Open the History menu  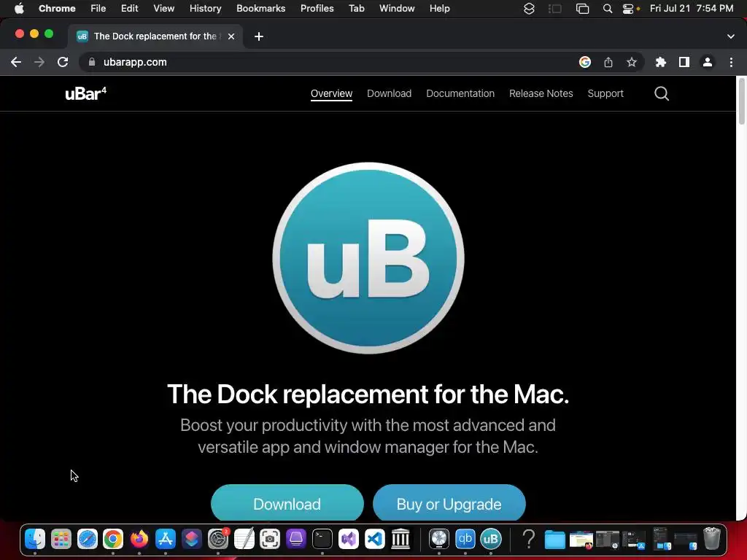[x=205, y=8]
